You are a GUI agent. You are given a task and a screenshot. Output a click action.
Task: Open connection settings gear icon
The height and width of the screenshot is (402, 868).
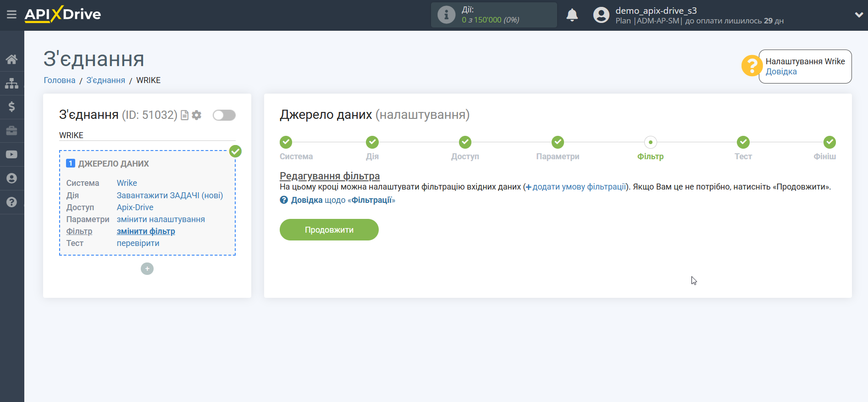197,115
